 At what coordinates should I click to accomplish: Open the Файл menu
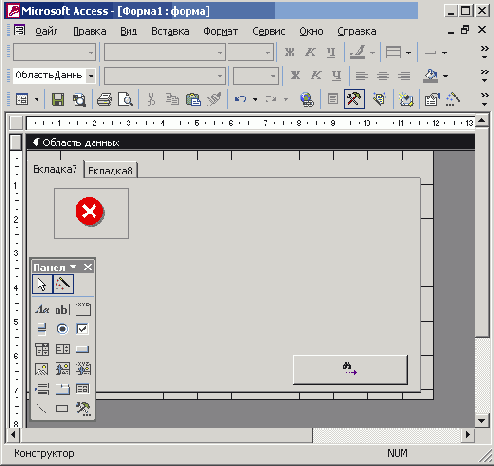[46, 31]
